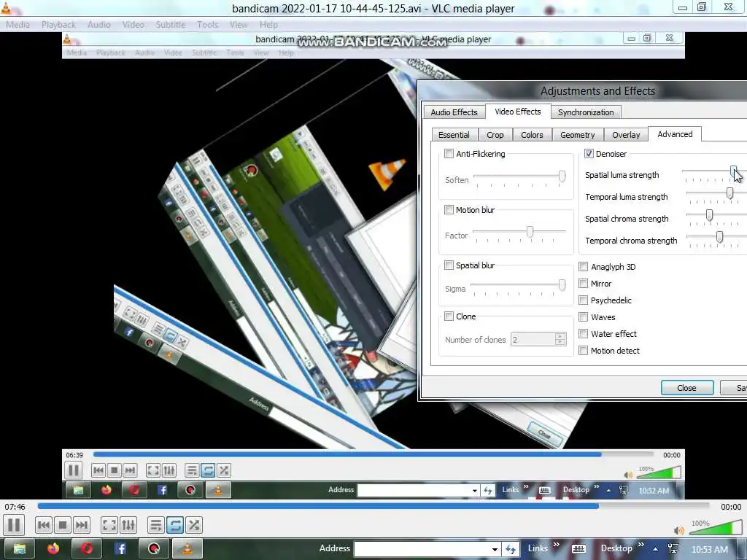Click the keyboard icon on the bottom taskbar
This screenshot has width=747, height=560.
pos(578,549)
